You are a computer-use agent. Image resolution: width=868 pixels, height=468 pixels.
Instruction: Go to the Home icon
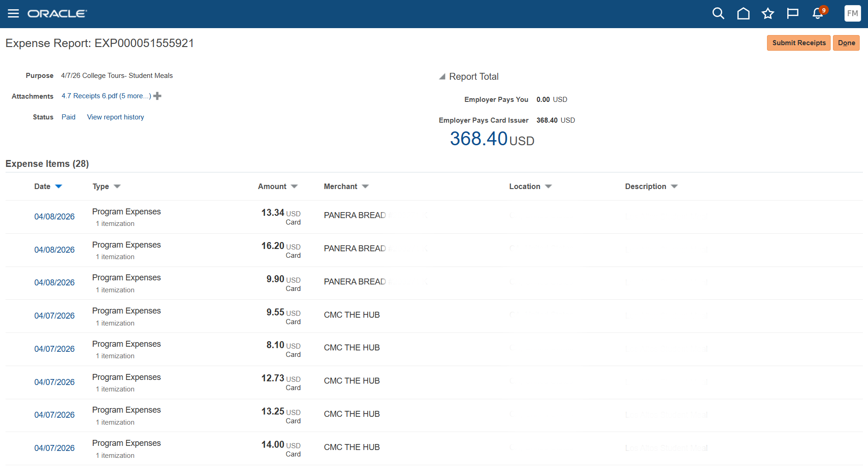pyautogui.click(x=743, y=13)
